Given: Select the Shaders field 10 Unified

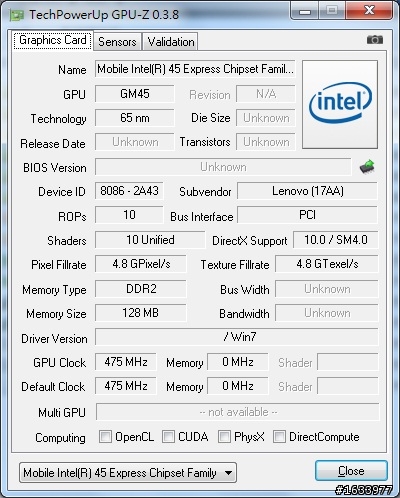Looking at the screenshot, I should 150,240.
